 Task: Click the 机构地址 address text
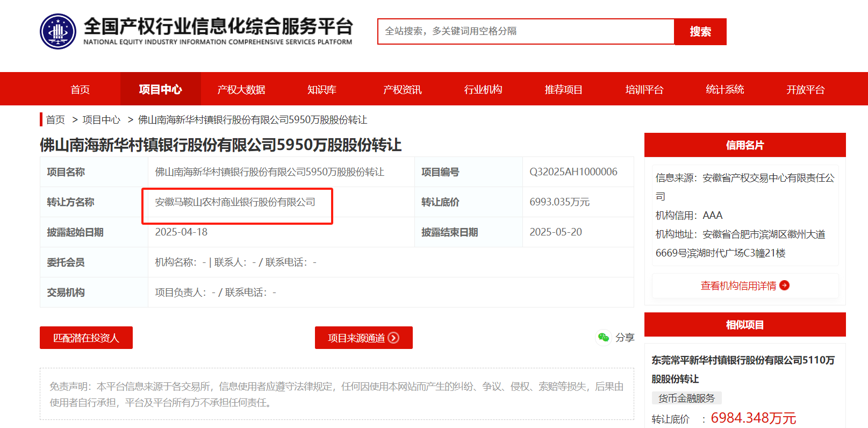741,244
